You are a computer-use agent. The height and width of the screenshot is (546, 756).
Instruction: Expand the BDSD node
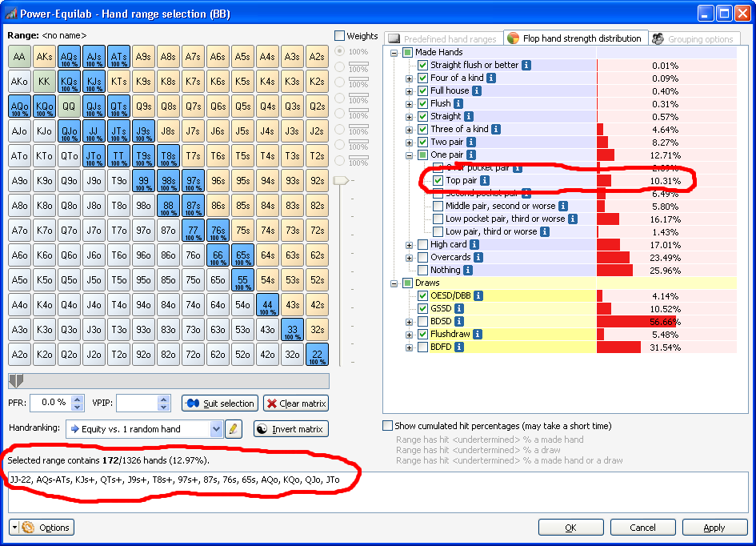(x=409, y=322)
